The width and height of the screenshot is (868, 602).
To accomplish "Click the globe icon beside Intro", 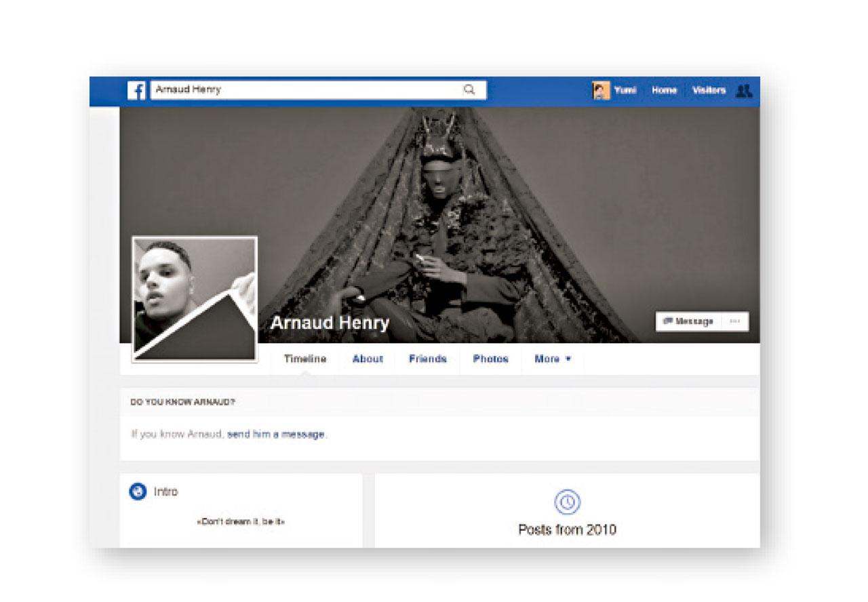I will pyautogui.click(x=138, y=492).
